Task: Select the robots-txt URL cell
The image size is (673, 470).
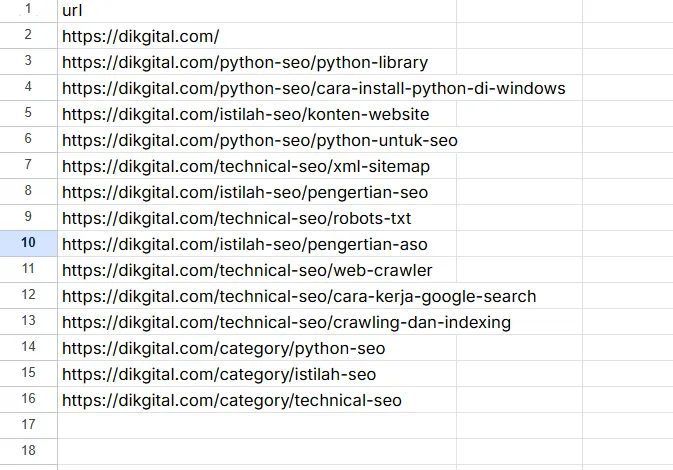Action: pos(236,218)
